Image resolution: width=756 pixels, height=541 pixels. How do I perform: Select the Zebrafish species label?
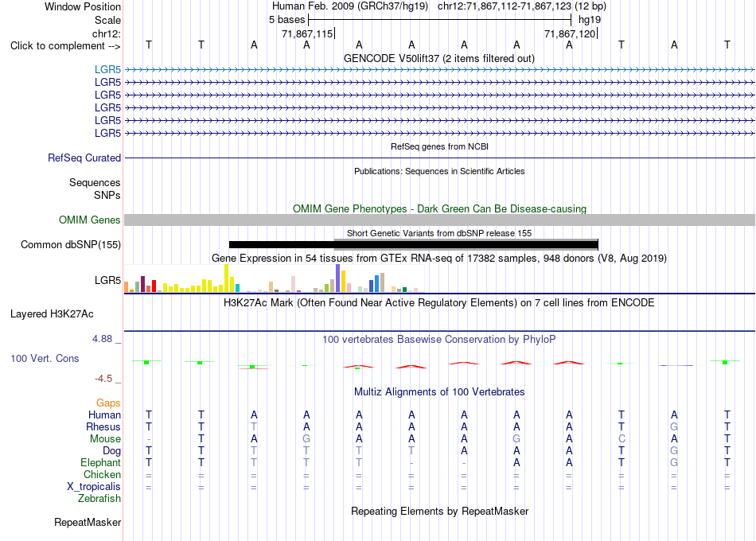[99, 498]
